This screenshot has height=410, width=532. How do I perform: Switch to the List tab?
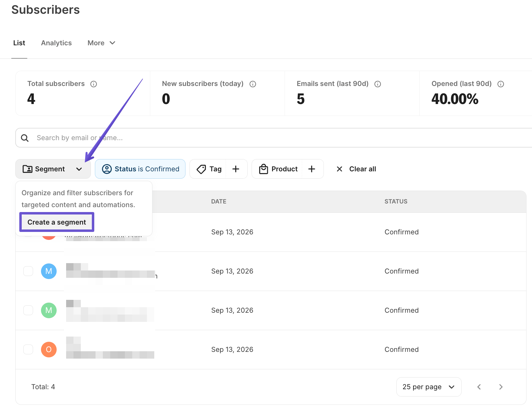pos(19,43)
